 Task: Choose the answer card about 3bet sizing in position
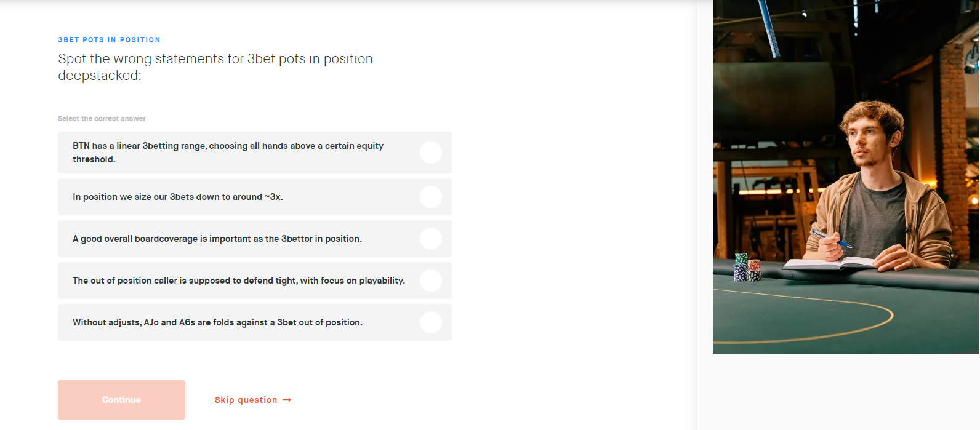[255, 197]
